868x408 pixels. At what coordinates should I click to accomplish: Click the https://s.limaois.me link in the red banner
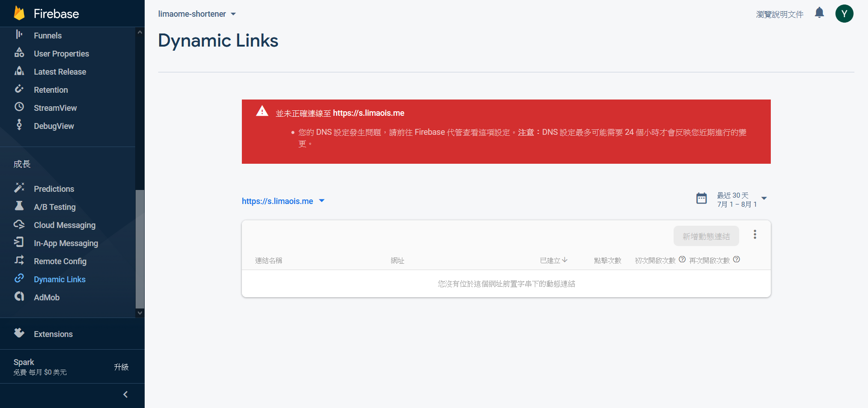click(x=368, y=113)
